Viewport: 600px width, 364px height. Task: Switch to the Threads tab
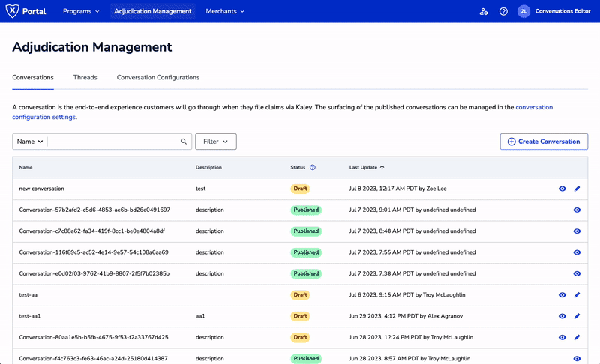point(85,78)
